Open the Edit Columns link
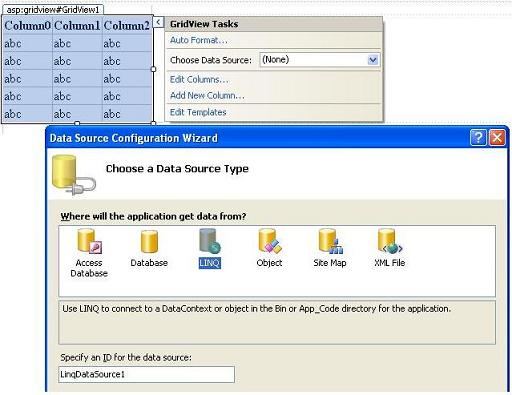512x395 pixels. [x=199, y=80]
